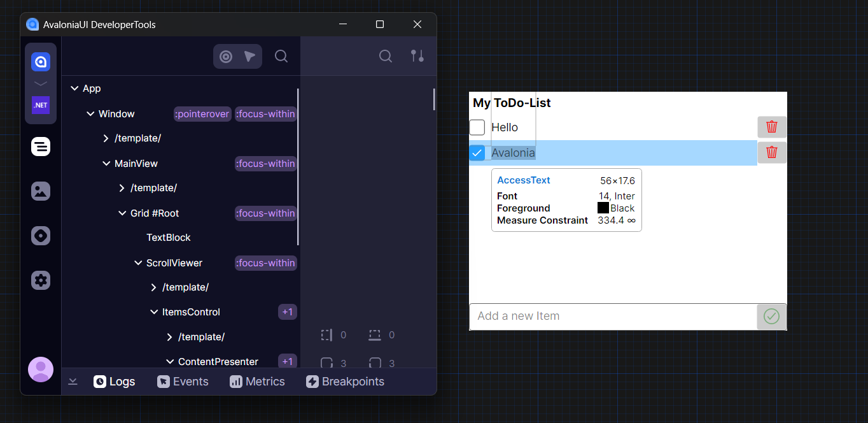Open the settings gear in the sidebar
The width and height of the screenshot is (868, 423).
pyautogui.click(x=40, y=280)
